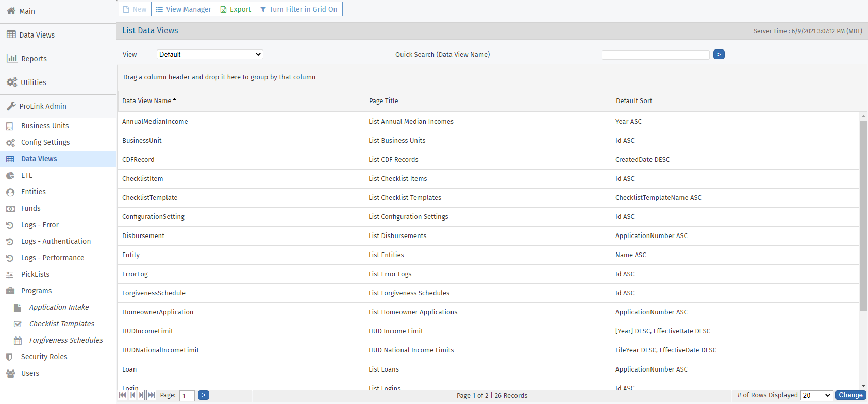Screen dimensions: 868x404
Task: Click the Utilities gears icon
Action: 11,82
